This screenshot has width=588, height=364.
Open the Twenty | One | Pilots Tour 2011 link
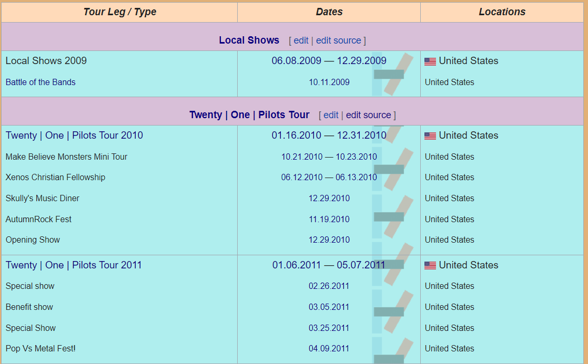[x=74, y=265]
